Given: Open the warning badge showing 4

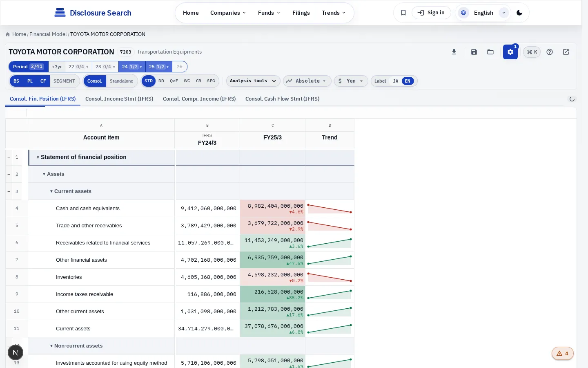Looking at the screenshot, I should [563, 353].
